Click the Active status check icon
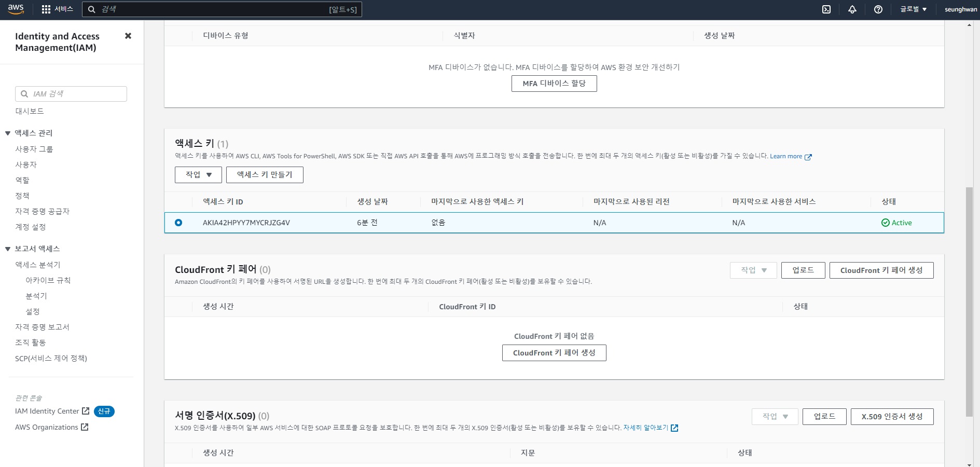This screenshot has width=980, height=467. [886, 223]
